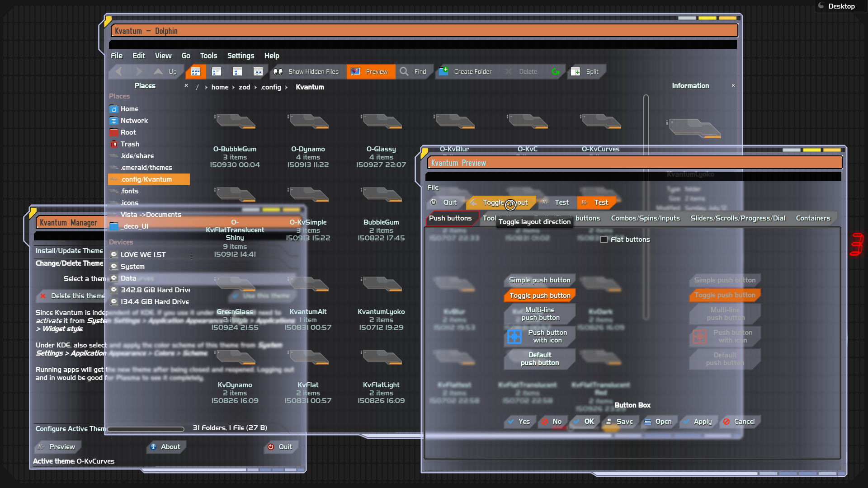Open Trash in Places panel

(x=149, y=144)
